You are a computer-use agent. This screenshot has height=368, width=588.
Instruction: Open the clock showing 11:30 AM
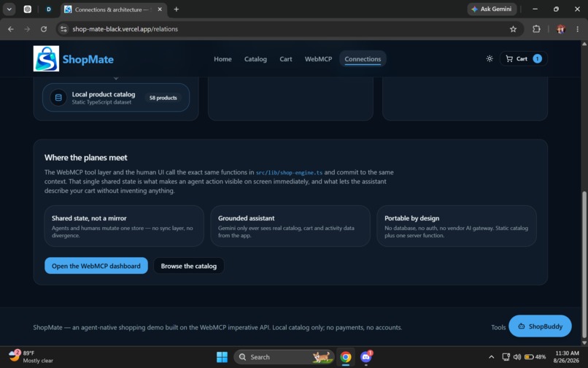point(567,357)
